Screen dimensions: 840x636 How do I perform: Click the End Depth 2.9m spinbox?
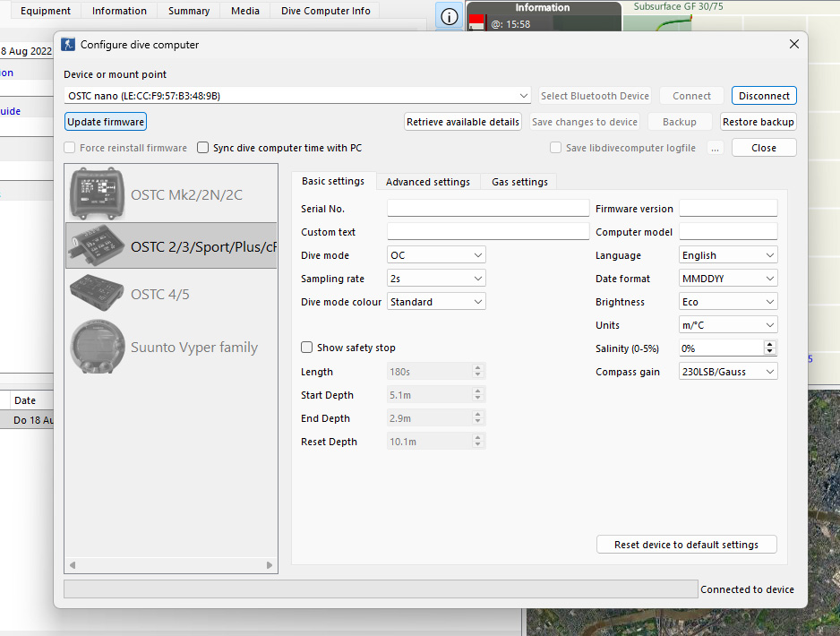pos(436,418)
